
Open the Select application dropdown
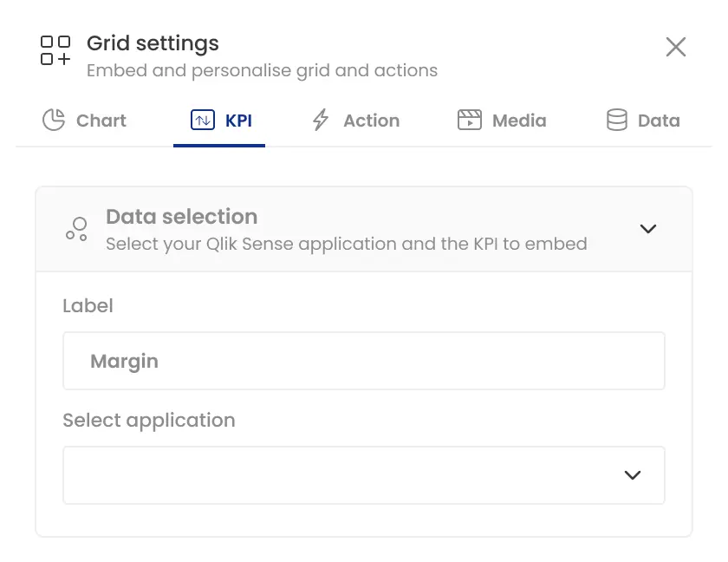pos(364,475)
